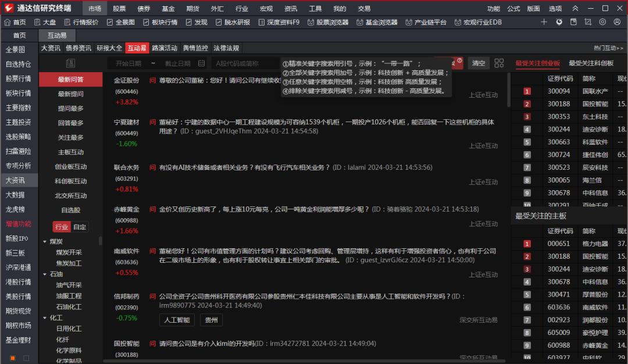Collapse the 煤炭 industry tree node
Screen dimensions: 628x364
[x=45, y=241]
